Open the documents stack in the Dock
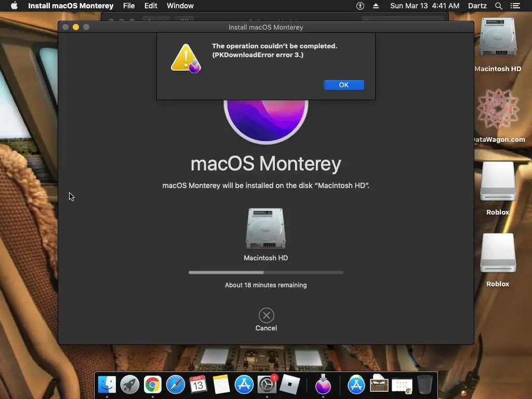Screen dimensions: 532x399 (x=379, y=384)
